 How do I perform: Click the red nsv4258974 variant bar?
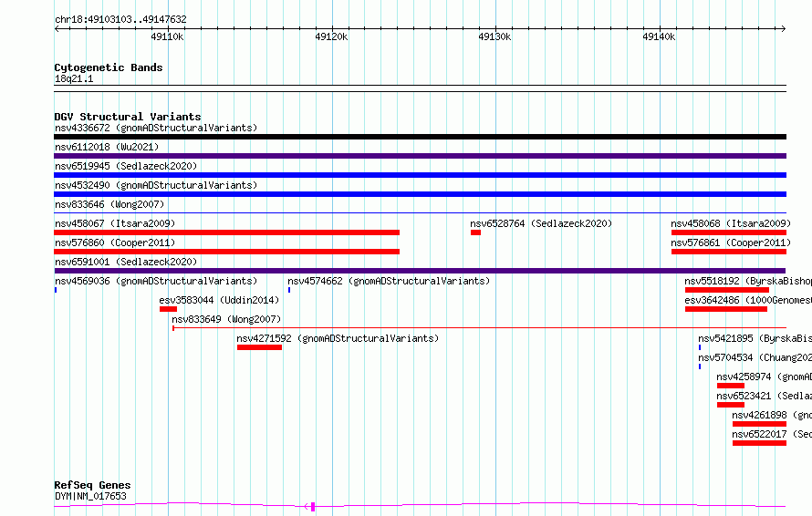(x=731, y=386)
